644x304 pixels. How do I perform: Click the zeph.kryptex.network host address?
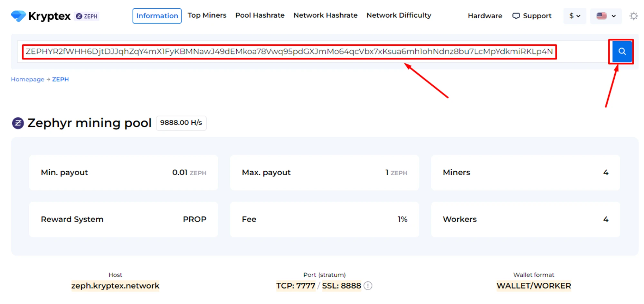[x=115, y=286]
